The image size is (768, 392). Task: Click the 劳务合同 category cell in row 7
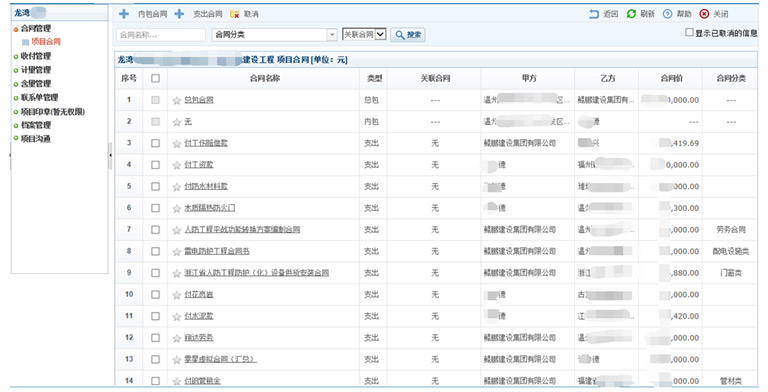coord(730,230)
